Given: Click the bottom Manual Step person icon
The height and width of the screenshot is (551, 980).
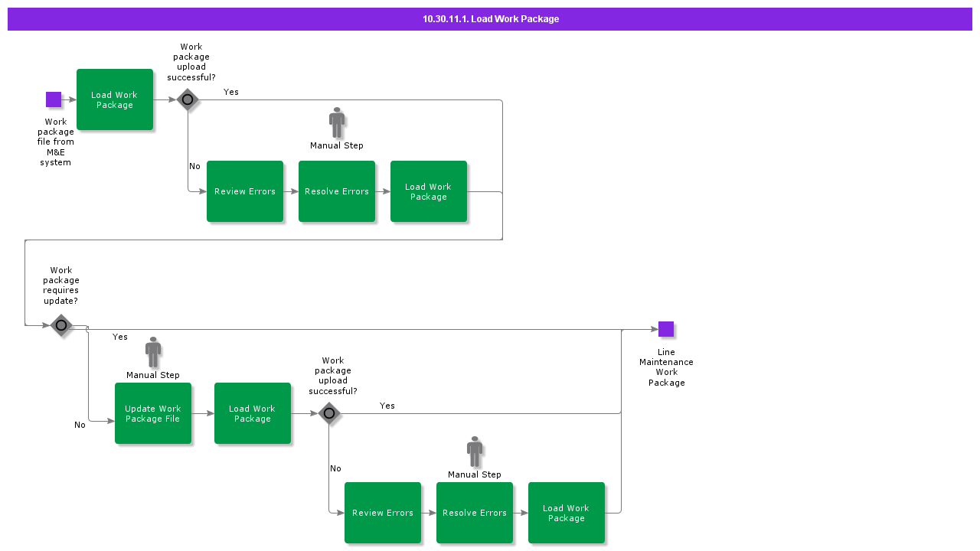Looking at the screenshot, I should point(474,452).
